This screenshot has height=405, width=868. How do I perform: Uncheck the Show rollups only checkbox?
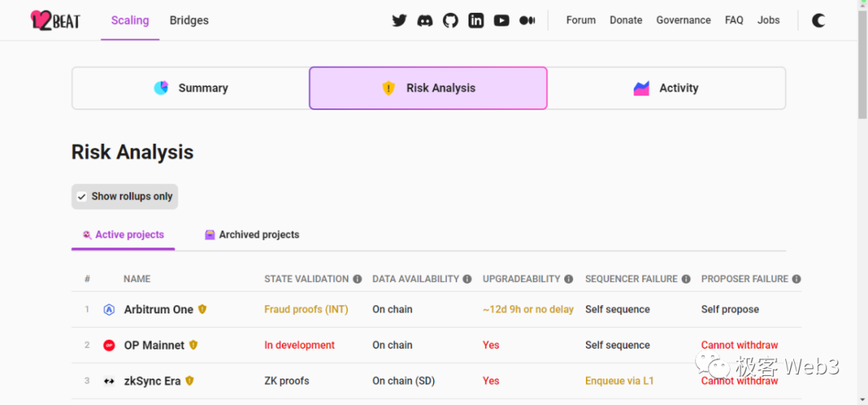(x=82, y=197)
